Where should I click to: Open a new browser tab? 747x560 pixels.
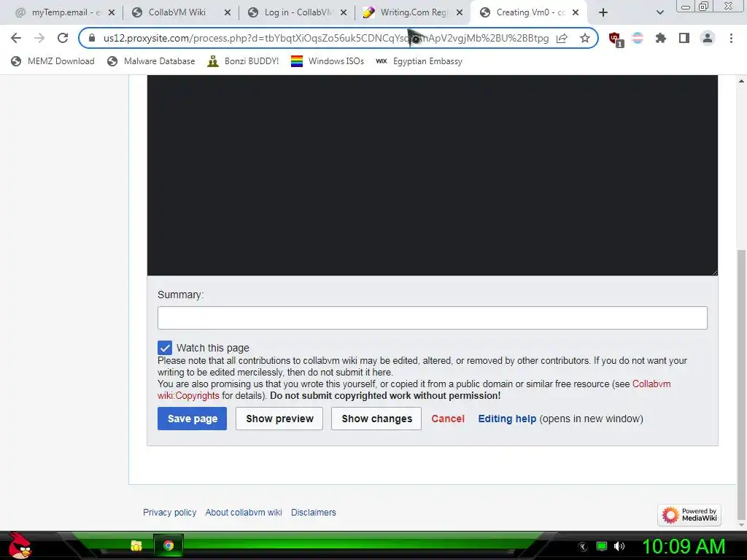tap(603, 13)
